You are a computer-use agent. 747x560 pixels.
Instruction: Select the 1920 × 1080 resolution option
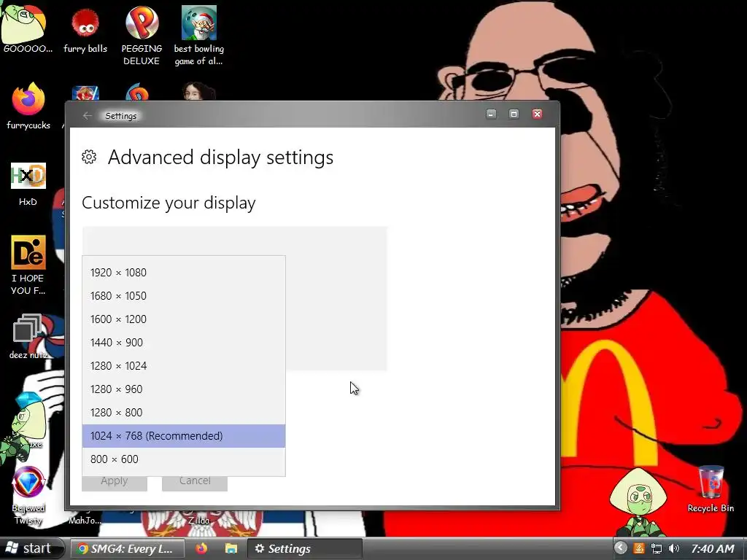pyautogui.click(x=184, y=273)
